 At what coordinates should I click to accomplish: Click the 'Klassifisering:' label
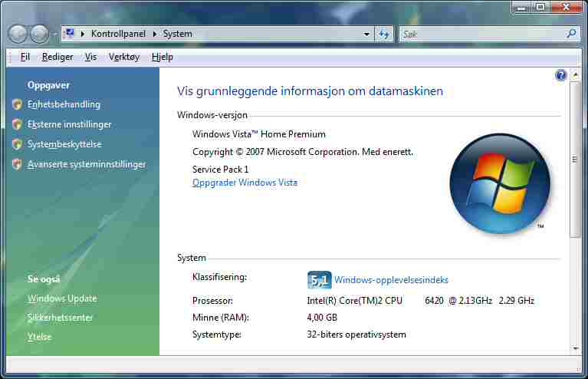coord(219,277)
